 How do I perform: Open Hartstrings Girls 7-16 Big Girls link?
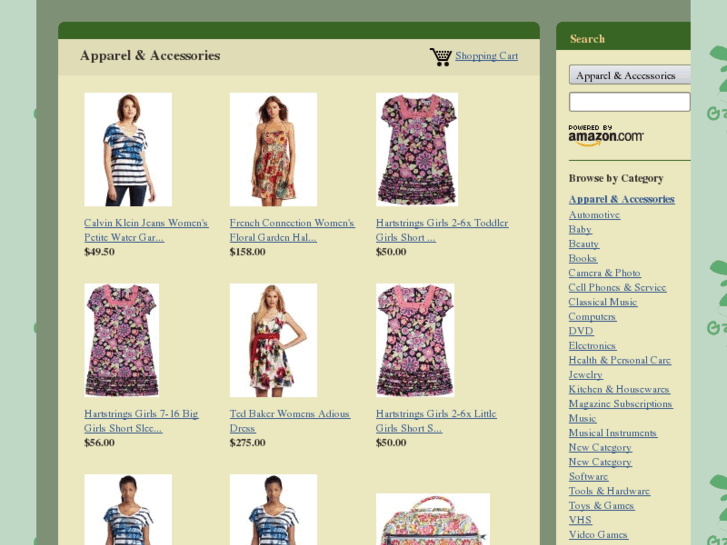point(141,421)
